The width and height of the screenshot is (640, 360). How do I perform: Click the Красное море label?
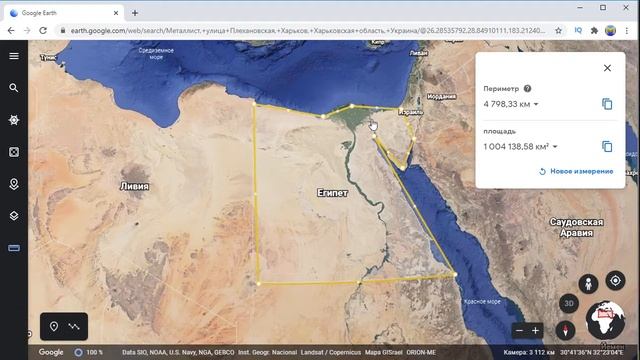click(482, 302)
